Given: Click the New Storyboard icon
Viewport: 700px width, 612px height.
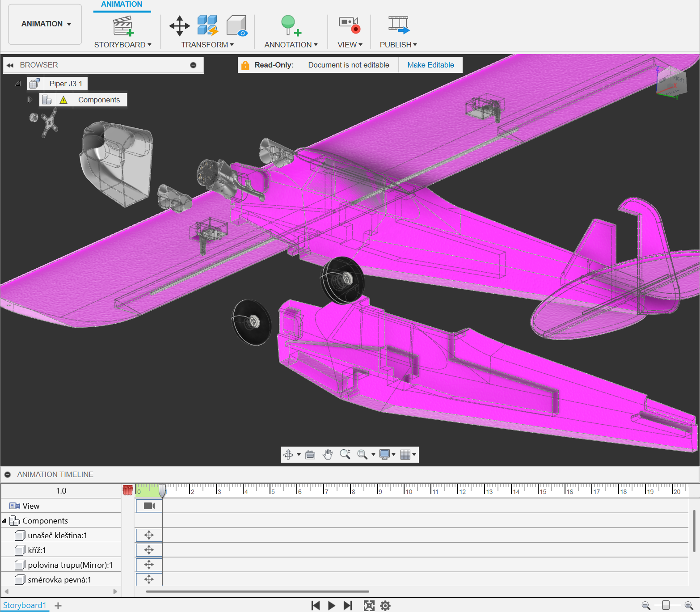Looking at the screenshot, I should 123,26.
